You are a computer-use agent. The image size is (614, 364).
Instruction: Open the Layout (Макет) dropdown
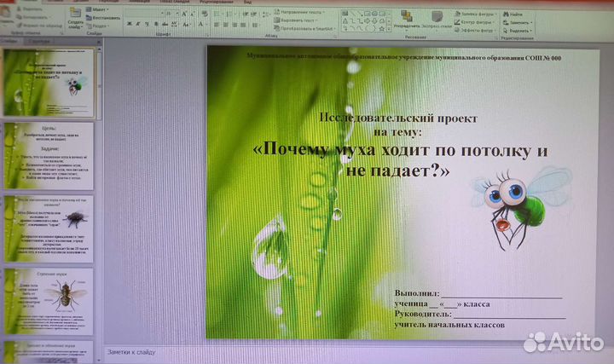(97, 9)
